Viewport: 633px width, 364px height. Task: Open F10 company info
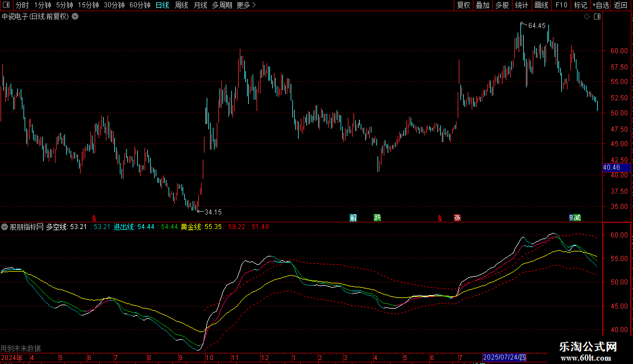(x=561, y=5)
